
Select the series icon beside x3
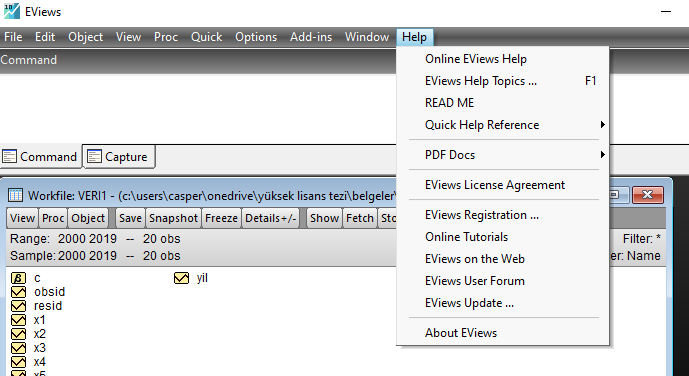(18, 348)
